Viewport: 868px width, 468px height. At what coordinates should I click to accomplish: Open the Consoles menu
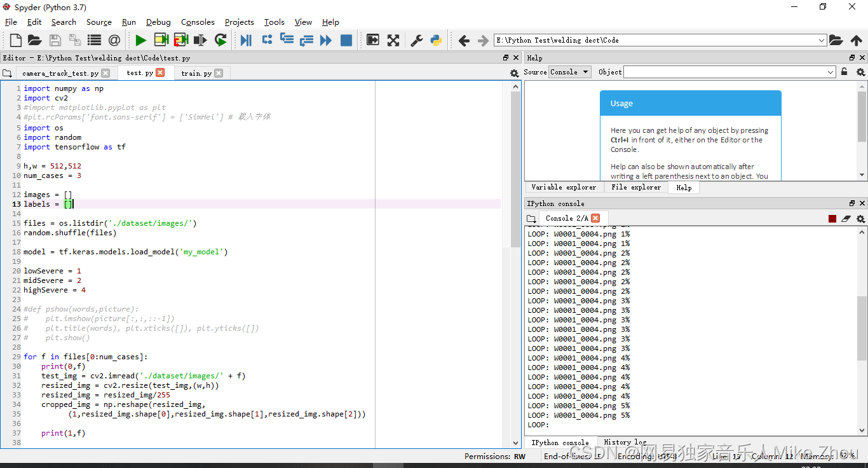pos(198,22)
